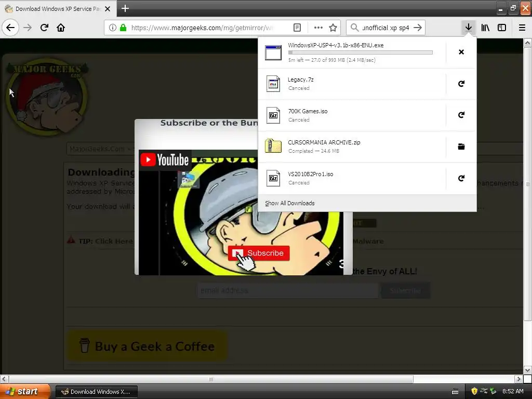The height and width of the screenshot is (399, 532).
Task: Click the URL address field
Action: [202, 28]
